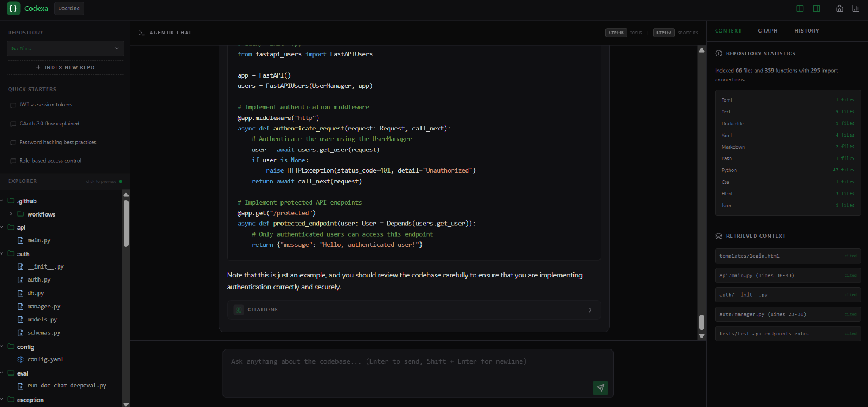Viewport: 868px width, 407px height.
Task: Open the DocMind repository dropdown
Action: point(65,48)
